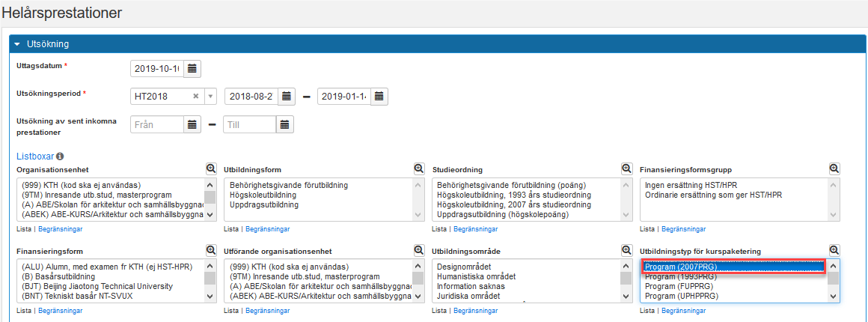The image size is (868, 322).
Task: Open calendar for Utsökningsperiod start date
Action: (287, 97)
